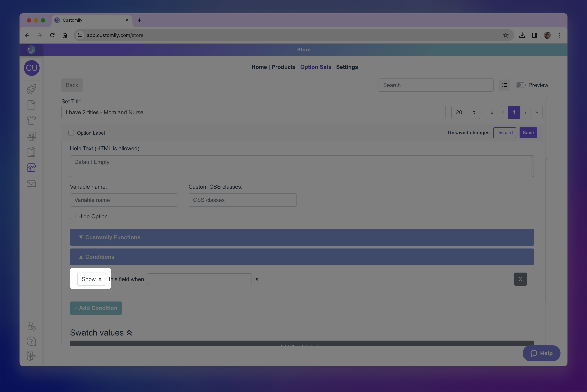
Task: Click the logout door icon
Action: (31, 356)
